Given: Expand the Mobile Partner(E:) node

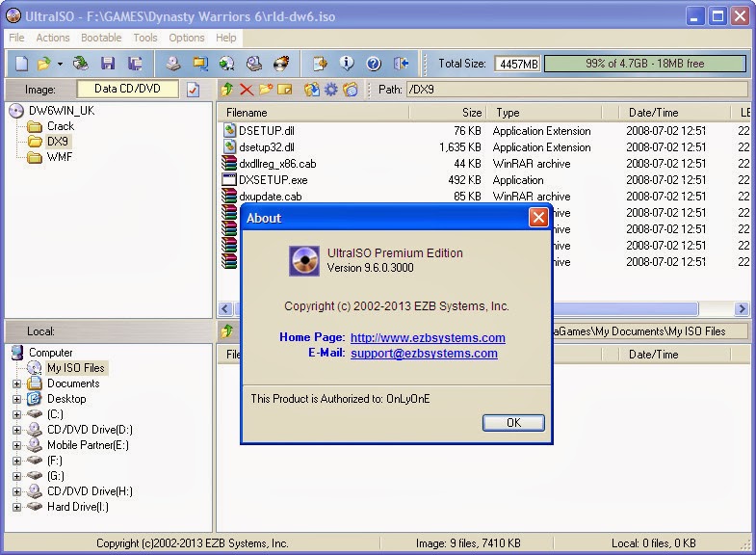Looking at the screenshot, I should point(17,445).
